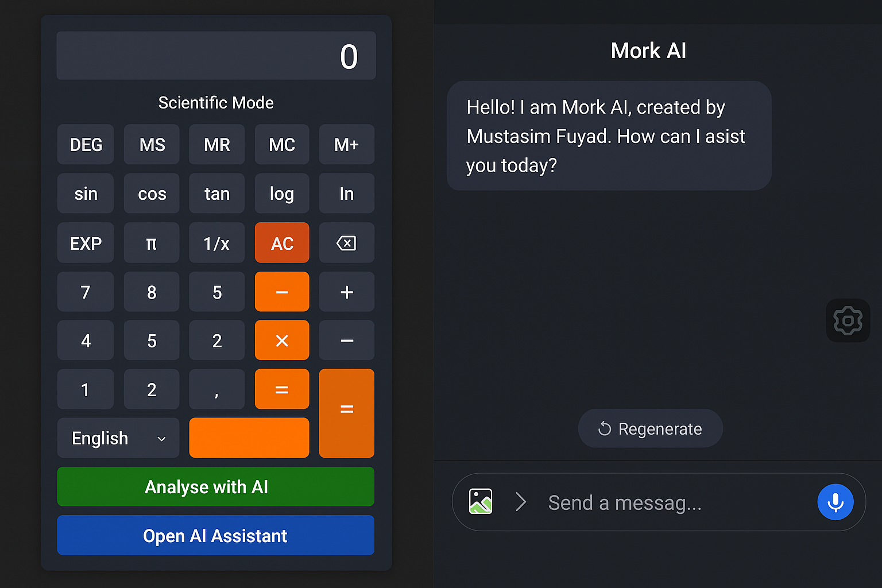Open settings with the gear icon
Viewport: 882px width, 588px height.
pos(848,320)
